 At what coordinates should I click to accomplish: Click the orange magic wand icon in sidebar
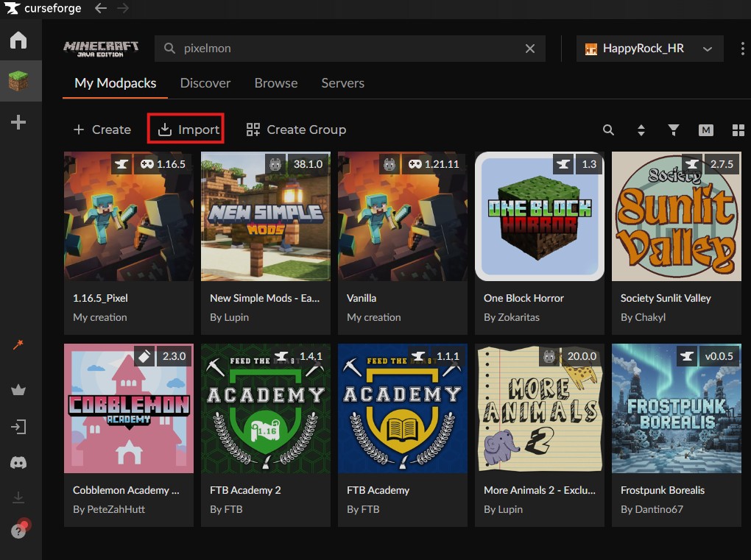click(x=18, y=344)
